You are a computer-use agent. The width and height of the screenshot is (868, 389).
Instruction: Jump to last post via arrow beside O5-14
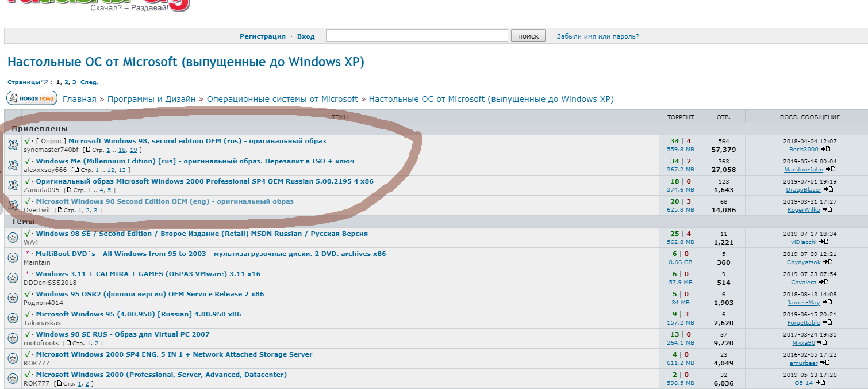click(819, 383)
